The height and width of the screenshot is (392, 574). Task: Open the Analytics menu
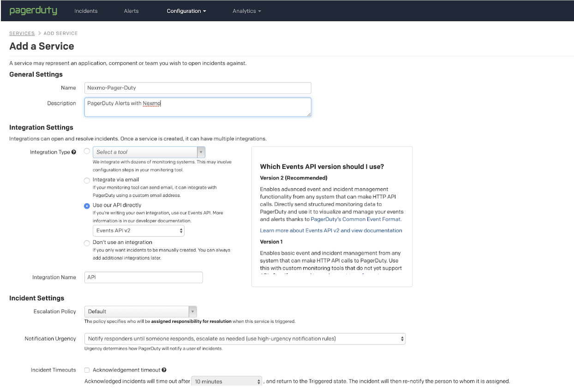(x=247, y=11)
